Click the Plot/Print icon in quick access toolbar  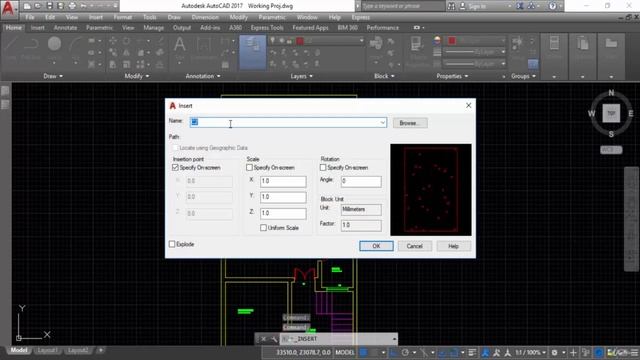click(72, 6)
